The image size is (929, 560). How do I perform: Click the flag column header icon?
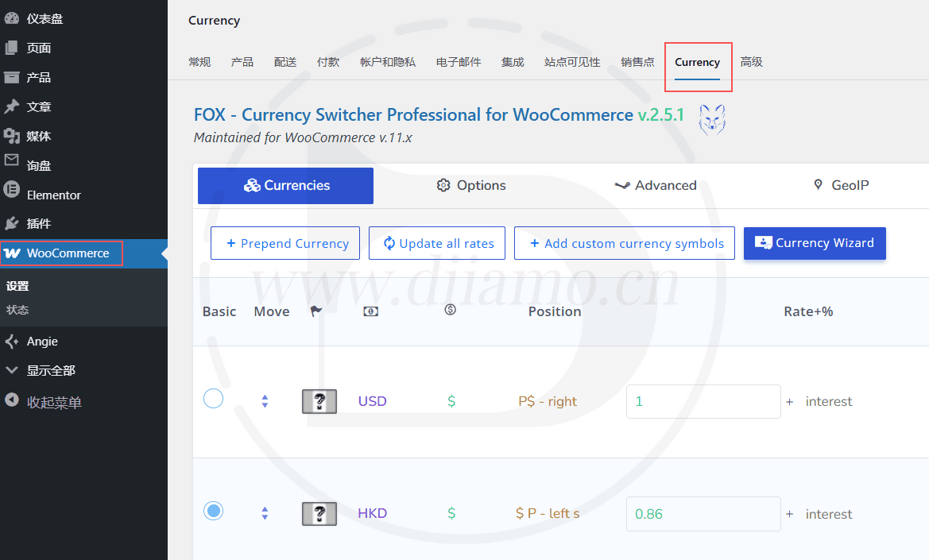(316, 311)
